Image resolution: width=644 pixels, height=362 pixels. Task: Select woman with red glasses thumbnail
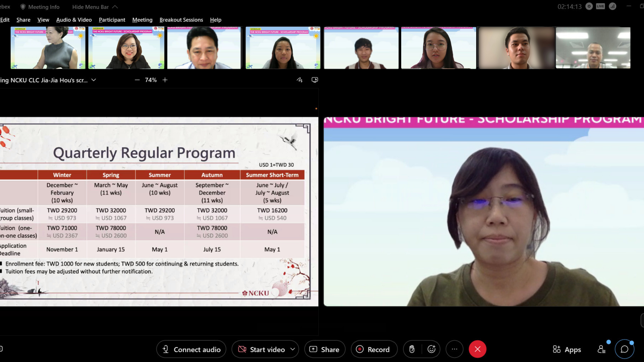point(126,48)
